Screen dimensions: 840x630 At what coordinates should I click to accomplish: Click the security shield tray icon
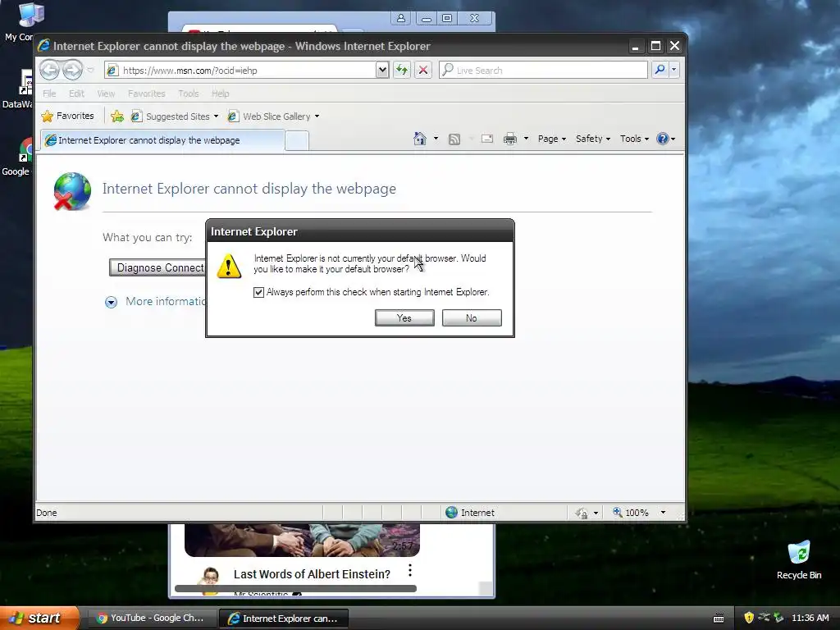[x=749, y=619]
